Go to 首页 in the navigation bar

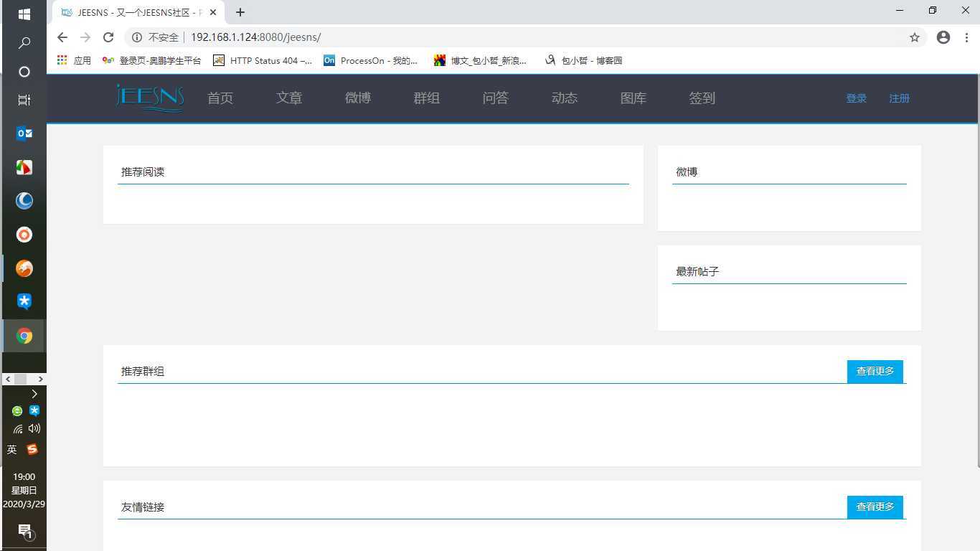(x=220, y=98)
